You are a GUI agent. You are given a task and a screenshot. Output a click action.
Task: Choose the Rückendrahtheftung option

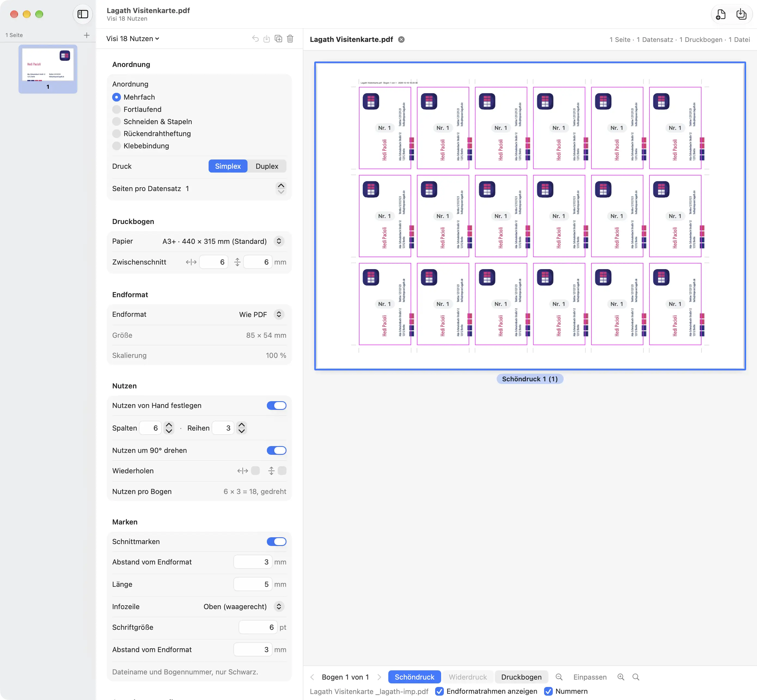[x=117, y=134]
